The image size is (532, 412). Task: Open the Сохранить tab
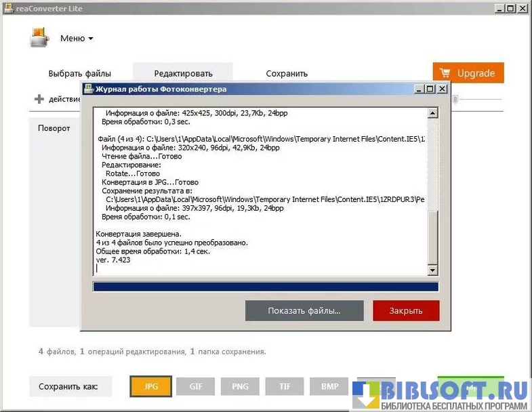click(287, 73)
